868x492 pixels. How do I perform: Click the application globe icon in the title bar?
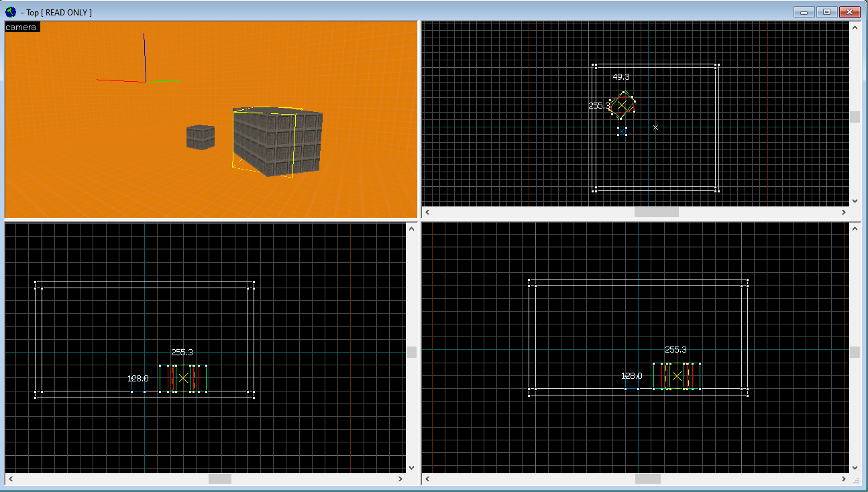coord(11,11)
